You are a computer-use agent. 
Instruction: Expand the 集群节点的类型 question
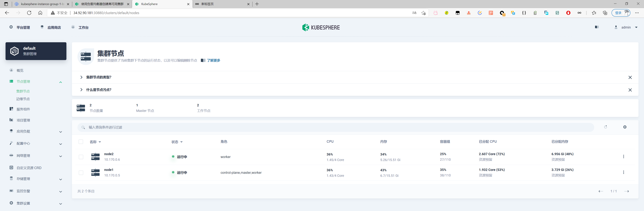98,77
